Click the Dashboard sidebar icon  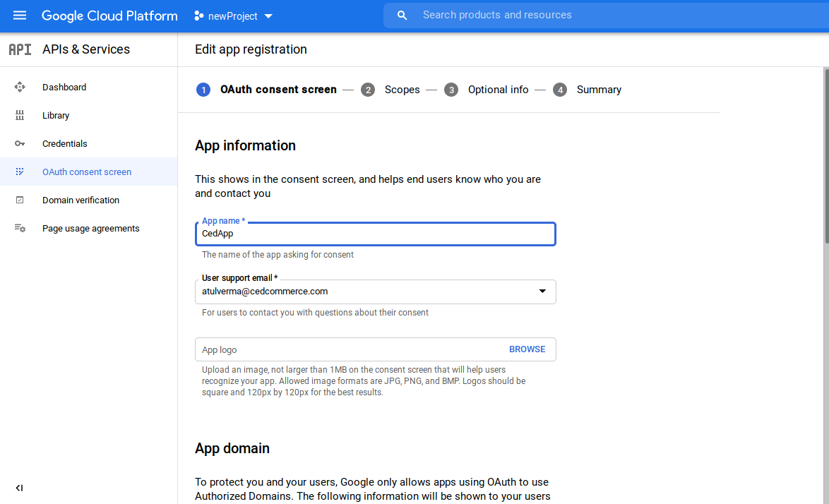(x=20, y=87)
